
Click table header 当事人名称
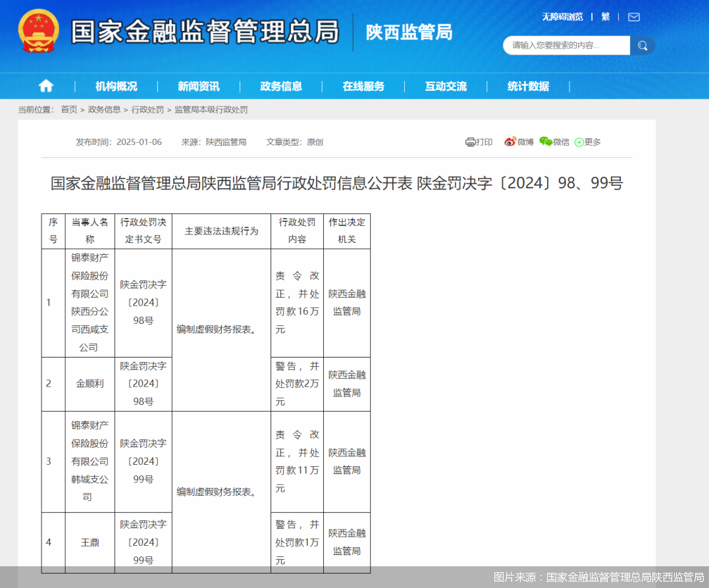click(90, 230)
